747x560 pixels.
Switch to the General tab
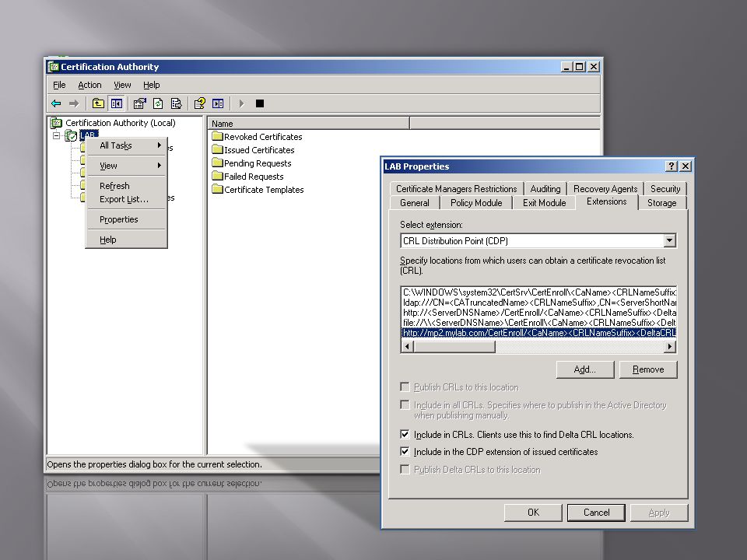coord(415,203)
